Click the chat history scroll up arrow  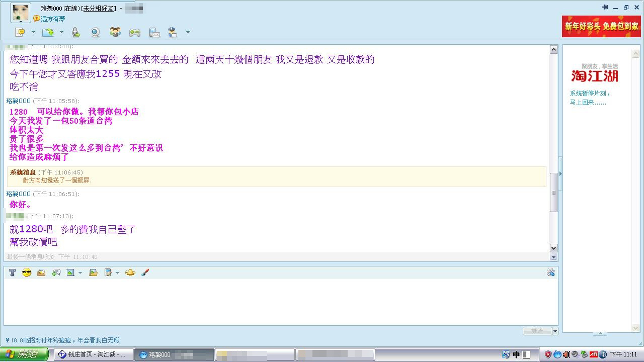pyautogui.click(x=553, y=49)
